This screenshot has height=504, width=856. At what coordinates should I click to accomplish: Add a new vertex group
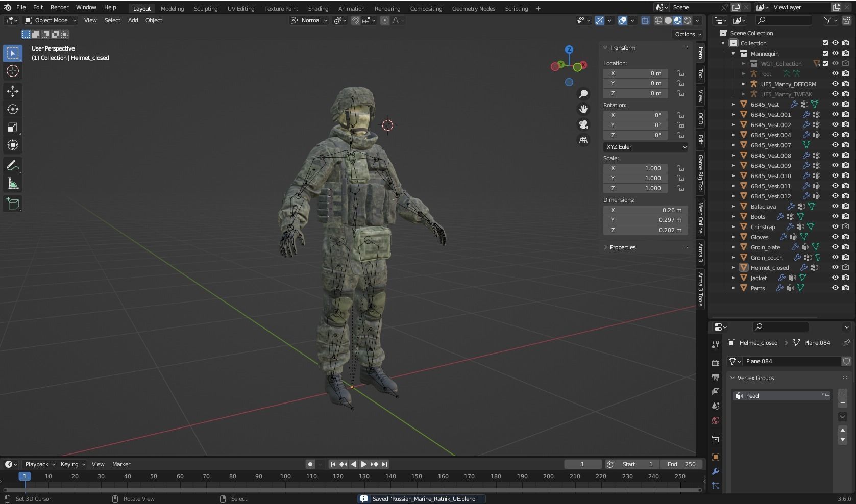(843, 393)
